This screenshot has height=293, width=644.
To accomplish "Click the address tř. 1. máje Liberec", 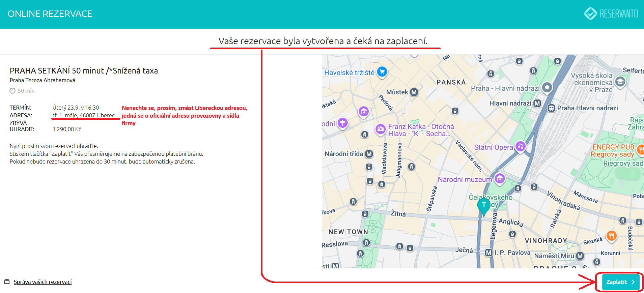I will 83,115.
